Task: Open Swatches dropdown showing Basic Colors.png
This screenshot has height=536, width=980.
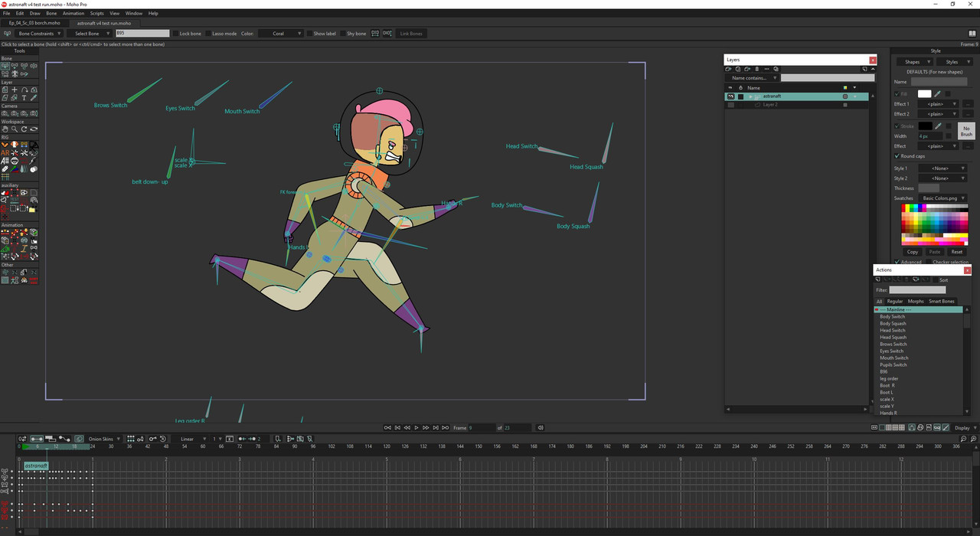Action: pos(942,198)
